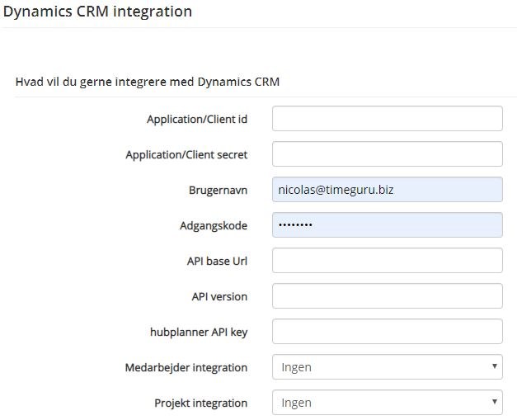Click the 'Hvad vil du gerne integrere' section title
Screen dimensions: 517x420
click(148, 82)
